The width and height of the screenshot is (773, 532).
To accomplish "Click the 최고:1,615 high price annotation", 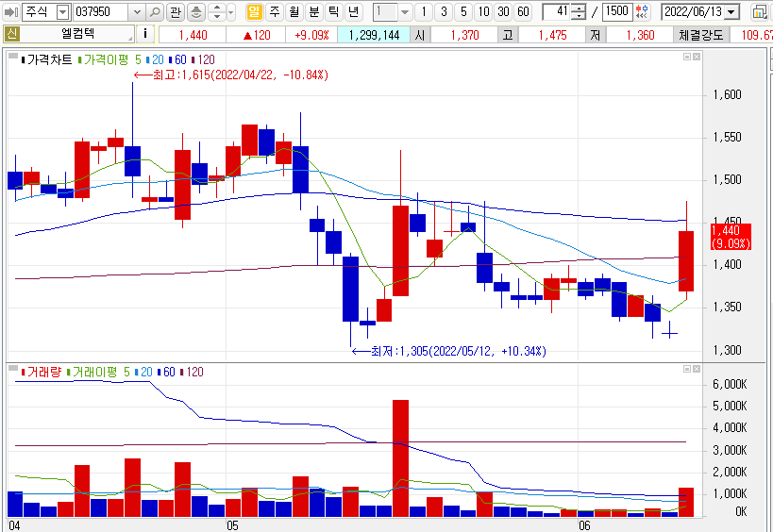I will 230,75.
